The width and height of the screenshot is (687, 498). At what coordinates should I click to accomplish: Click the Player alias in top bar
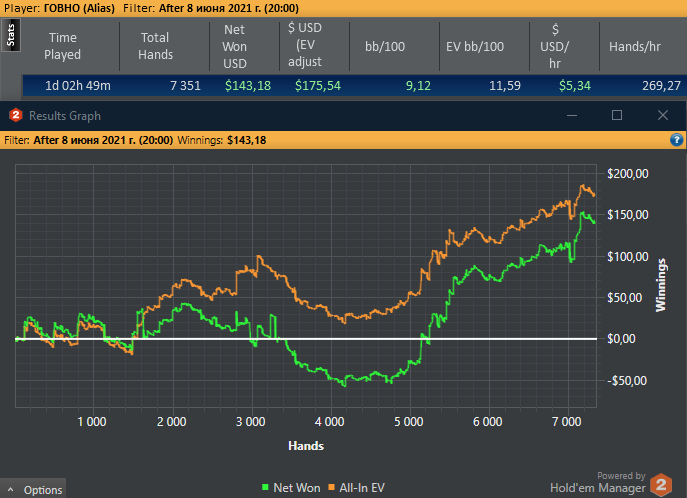[79, 8]
